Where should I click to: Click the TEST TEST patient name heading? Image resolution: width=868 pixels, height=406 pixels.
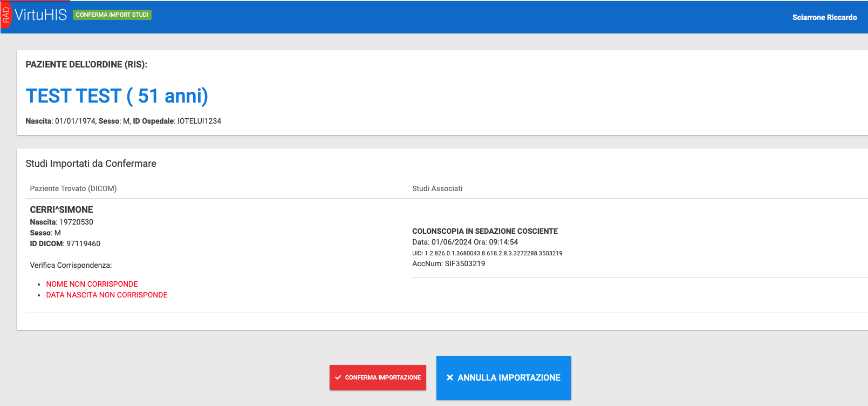click(x=117, y=96)
